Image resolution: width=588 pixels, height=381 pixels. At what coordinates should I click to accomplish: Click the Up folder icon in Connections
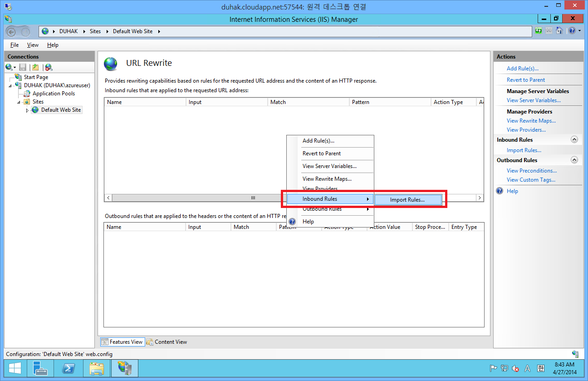pos(35,67)
